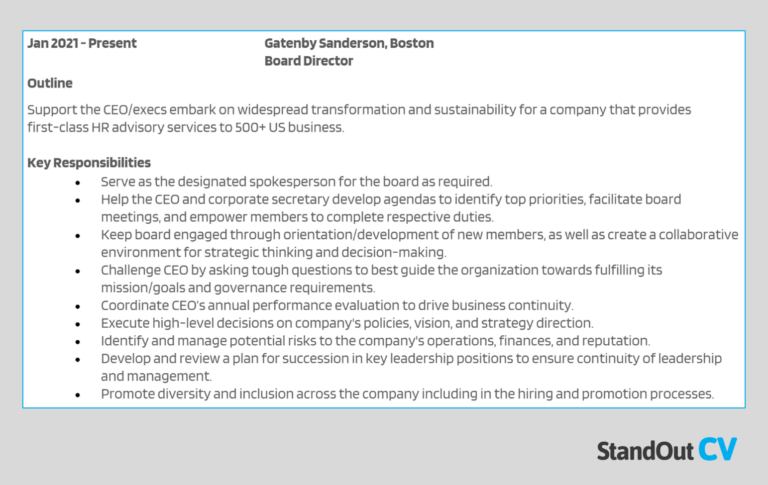Image resolution: width=768 pixels, height=485 pixels.
Task: Click the 'Serve as the designated spokesperson' bullet
Action: [x=296, y=181]
